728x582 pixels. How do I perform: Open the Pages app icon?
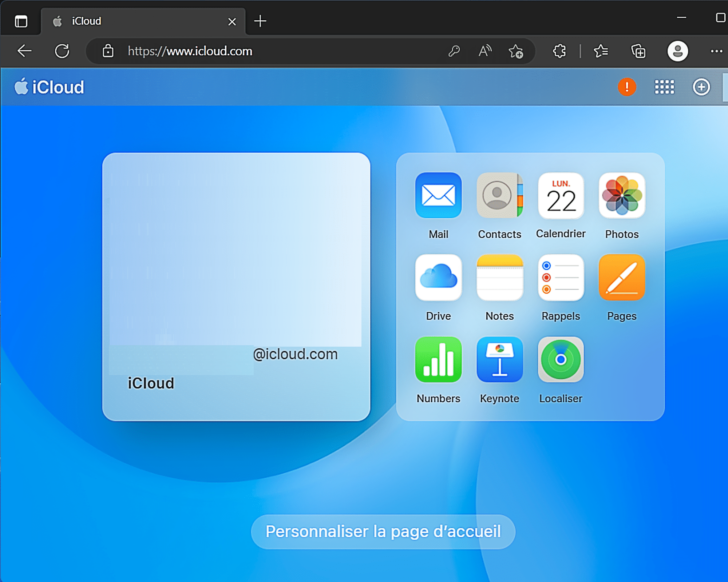tap(622, 277)
